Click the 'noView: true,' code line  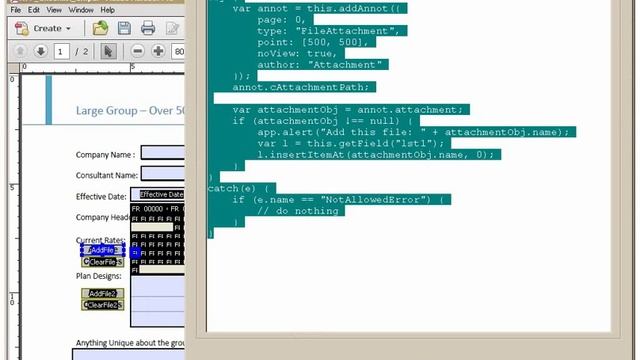[297, 53]
